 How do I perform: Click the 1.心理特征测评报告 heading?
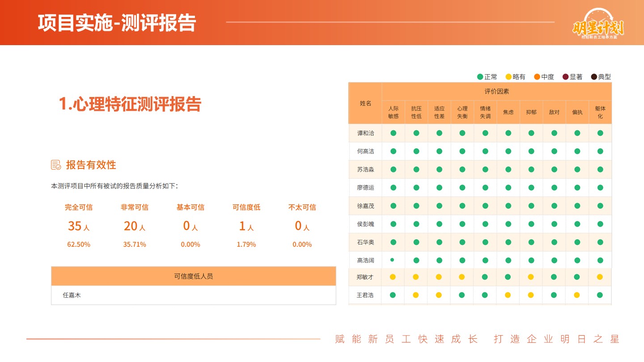[130, 104]
